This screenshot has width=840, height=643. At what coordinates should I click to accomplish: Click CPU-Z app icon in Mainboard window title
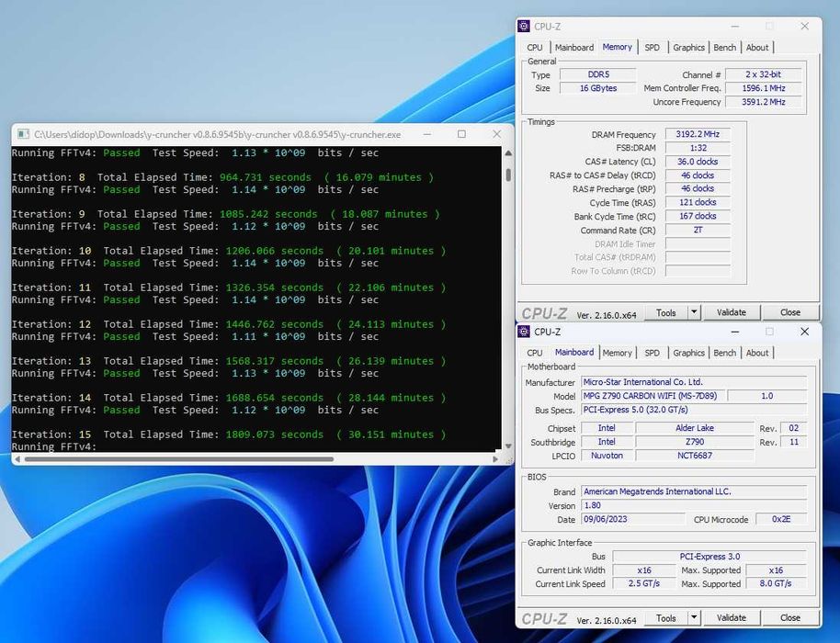[524, 332]
